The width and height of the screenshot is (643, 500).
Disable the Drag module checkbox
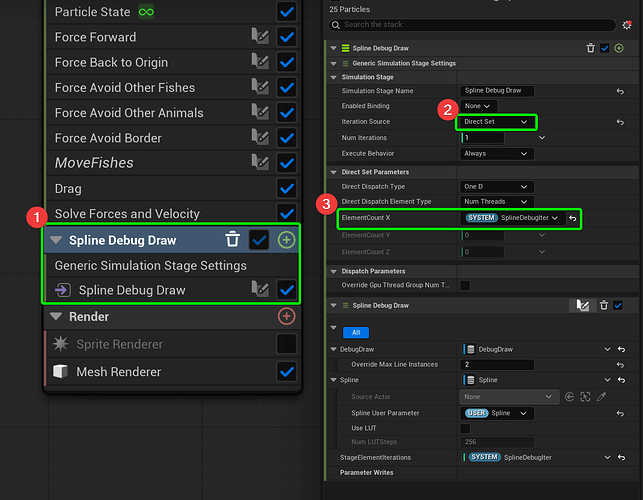pyautogui.click(x=286, y=188)
